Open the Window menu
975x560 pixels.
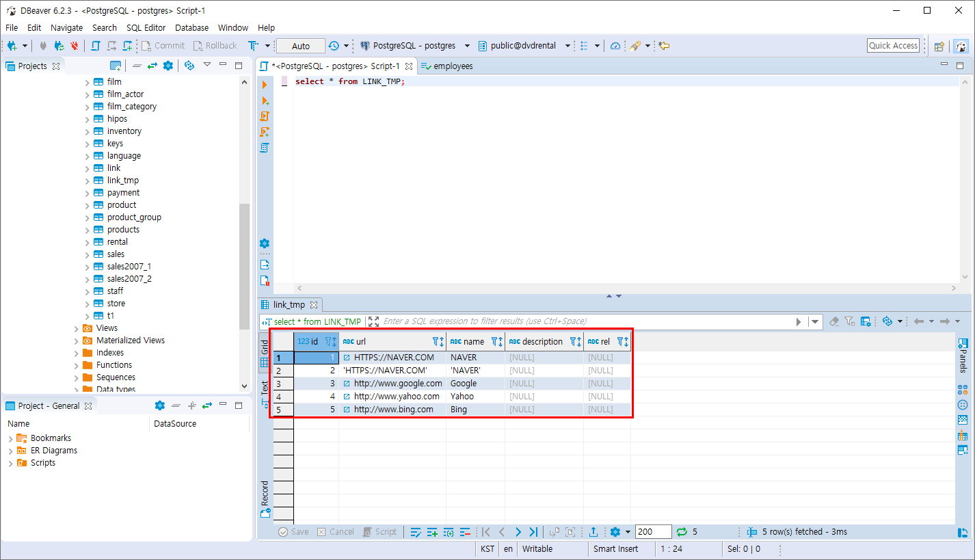pos(233,28)
